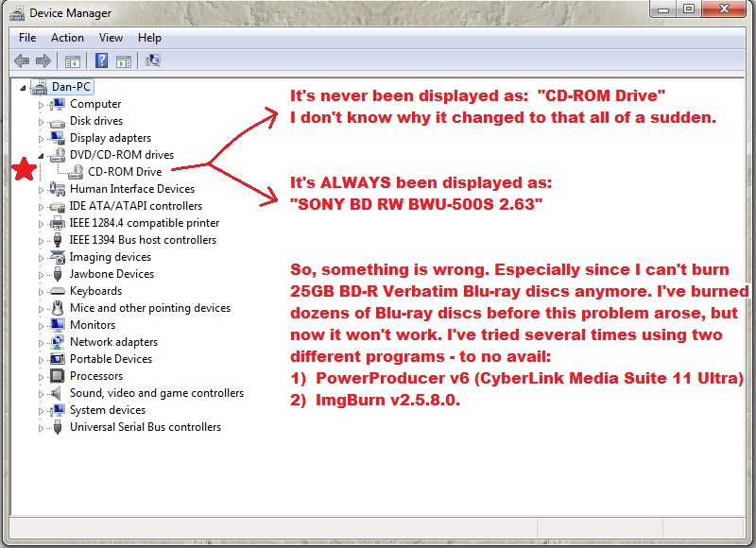Screen dimensions: 756x548
Task: Select the Portable Devices label
Action: 111,359
